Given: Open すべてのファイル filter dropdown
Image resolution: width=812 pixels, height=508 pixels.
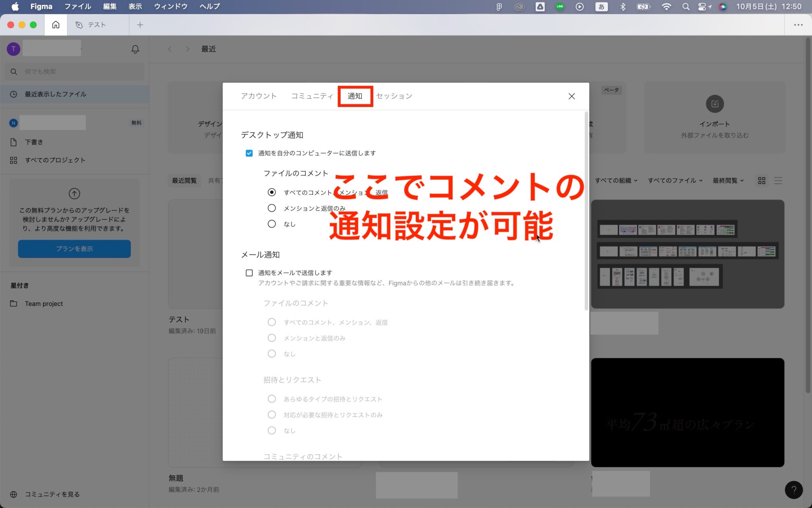Looking at the screenshot, I should coord(675,181).
